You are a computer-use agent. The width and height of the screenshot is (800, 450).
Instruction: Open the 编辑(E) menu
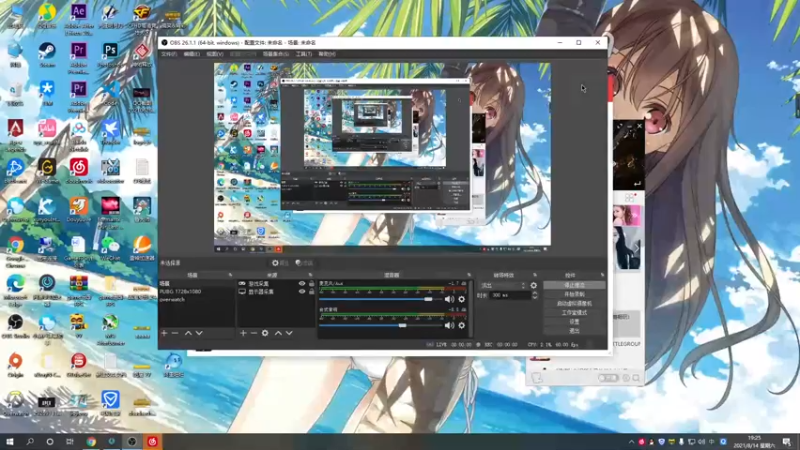click(191, 54)
